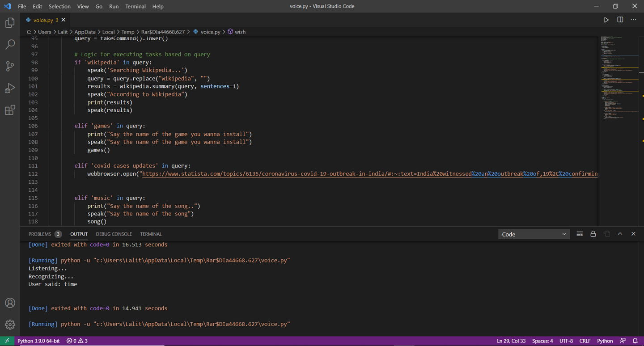Open the Run and Debug view

click(x=10, y=88)
